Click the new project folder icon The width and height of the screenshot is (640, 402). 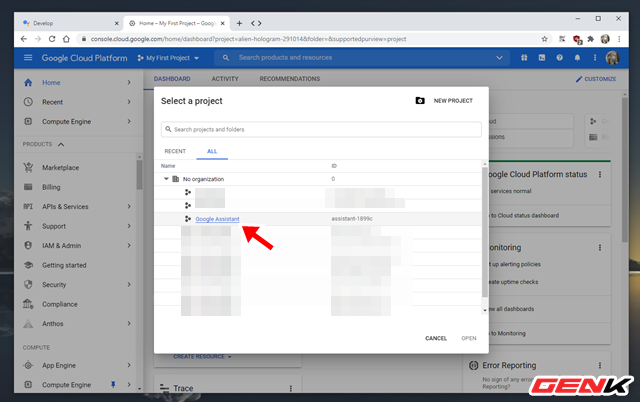420,100
